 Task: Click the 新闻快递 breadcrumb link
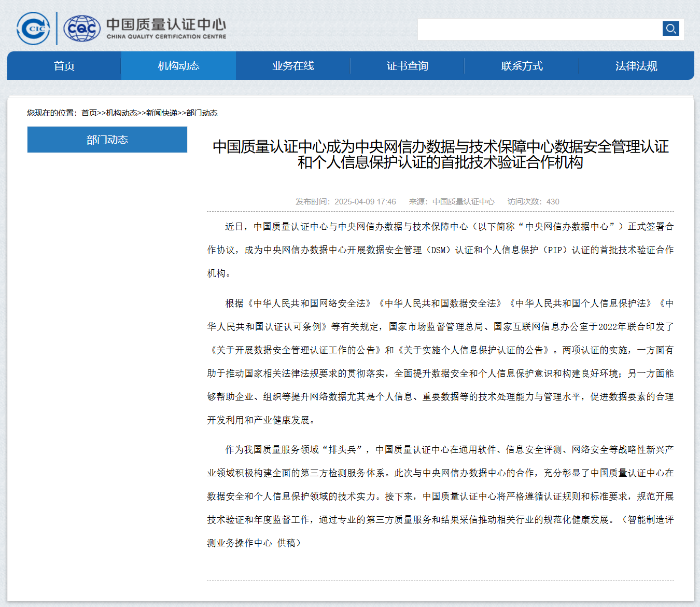tap(162, 113)
